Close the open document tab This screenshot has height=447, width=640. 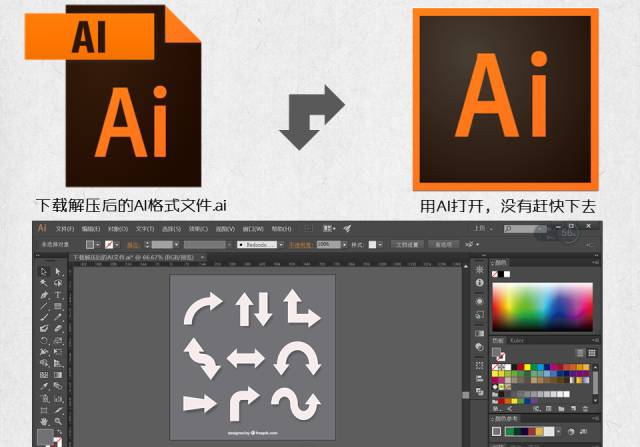(202, 258)
